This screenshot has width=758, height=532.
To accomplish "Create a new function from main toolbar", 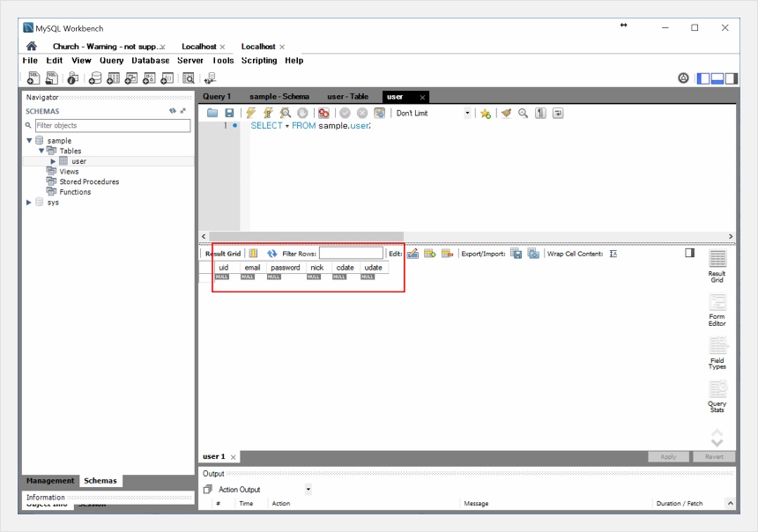I will [x=167, y=78].
